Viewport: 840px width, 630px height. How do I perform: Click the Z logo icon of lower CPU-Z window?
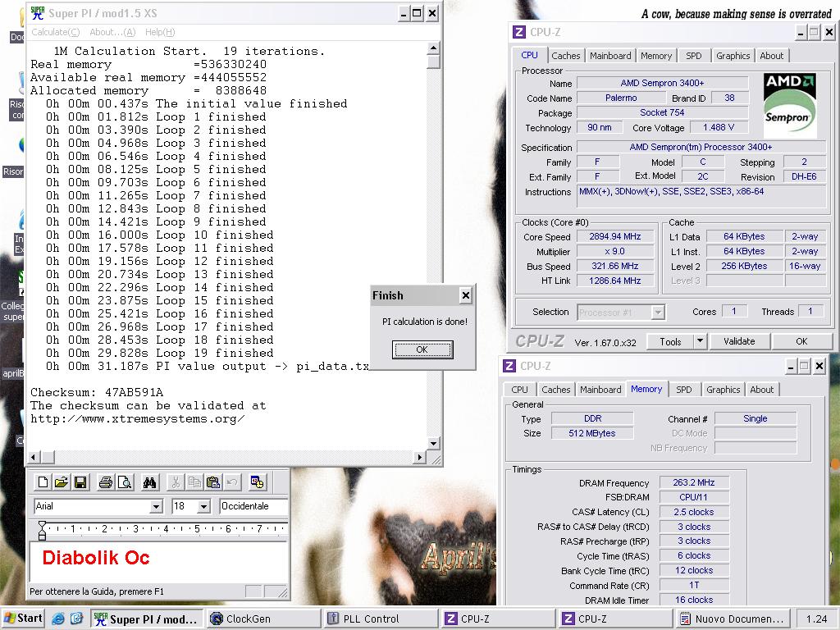coord(509,366)
